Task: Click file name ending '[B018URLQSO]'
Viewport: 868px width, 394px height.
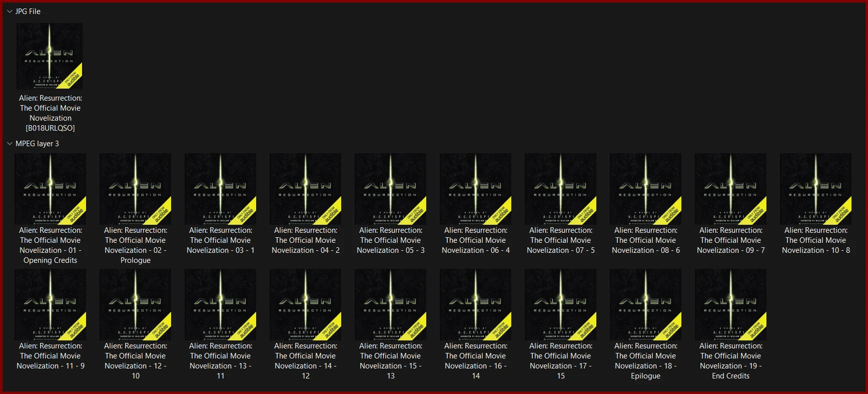Action: pos(51,113)
